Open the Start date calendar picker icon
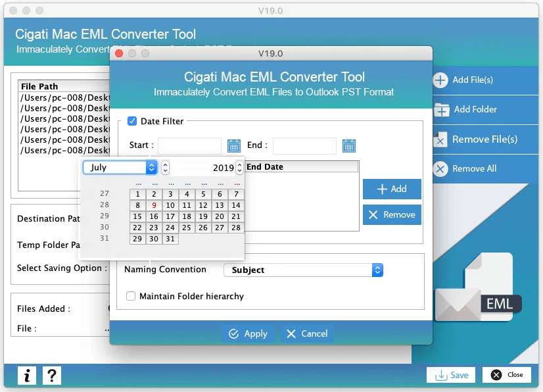 point(234,146)
